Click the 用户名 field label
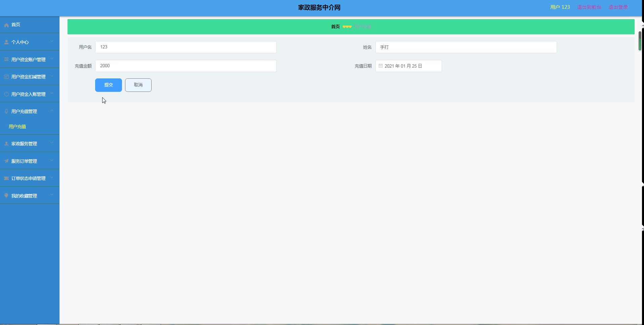The image size is (644, 325). click(x=85, y=47)
